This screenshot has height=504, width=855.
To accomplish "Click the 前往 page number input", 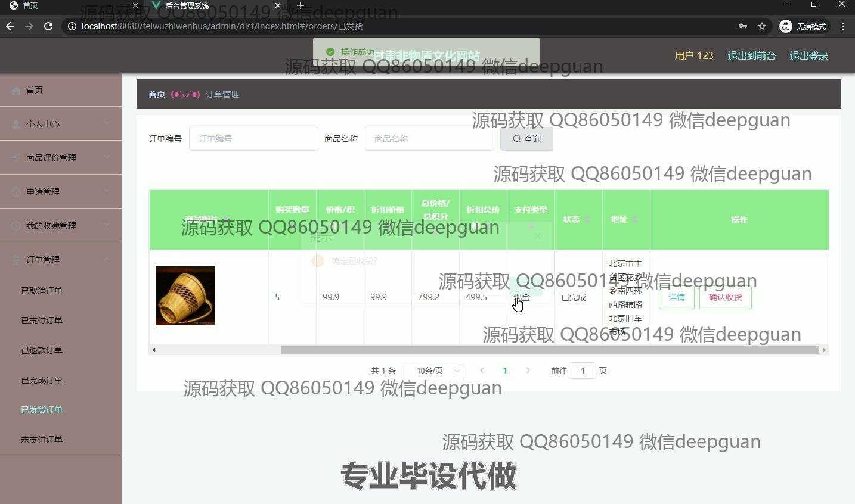I will 583,371.
